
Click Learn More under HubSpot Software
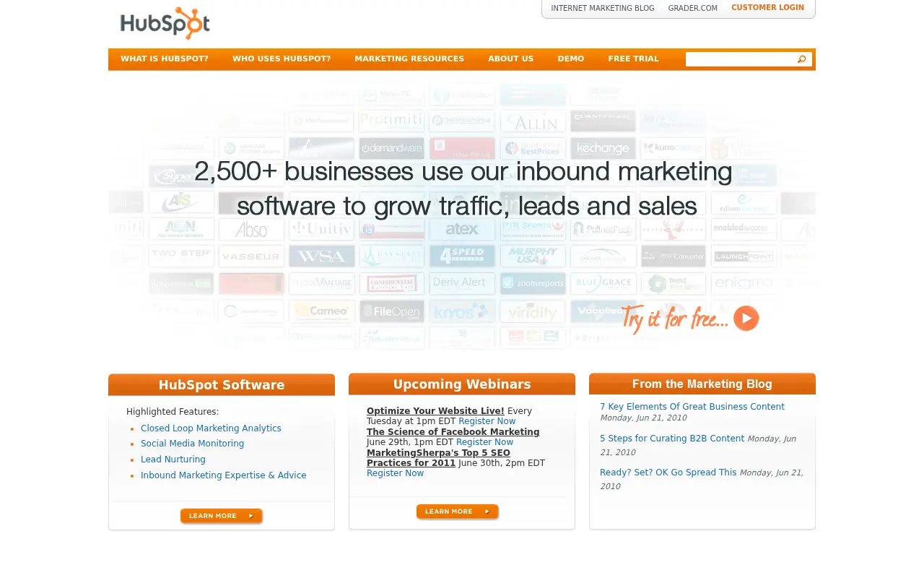(x=221, y=516)
